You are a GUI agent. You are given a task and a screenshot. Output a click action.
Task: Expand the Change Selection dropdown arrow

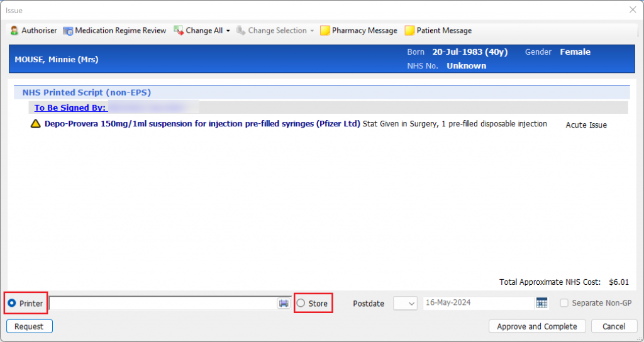[312, 30]
